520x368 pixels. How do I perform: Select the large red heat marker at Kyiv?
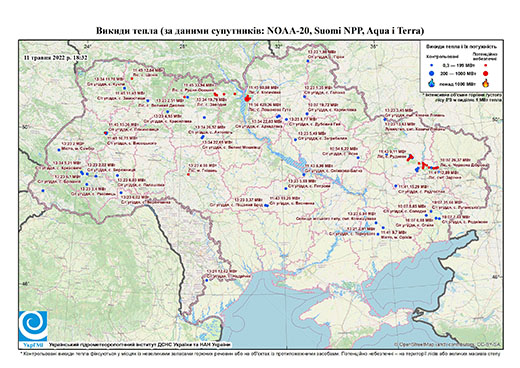click(247, 98)
